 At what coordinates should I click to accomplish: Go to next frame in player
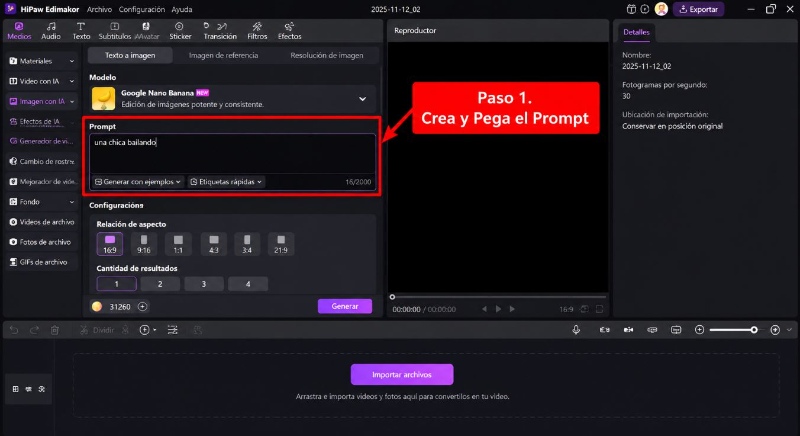tap(512, 309)
